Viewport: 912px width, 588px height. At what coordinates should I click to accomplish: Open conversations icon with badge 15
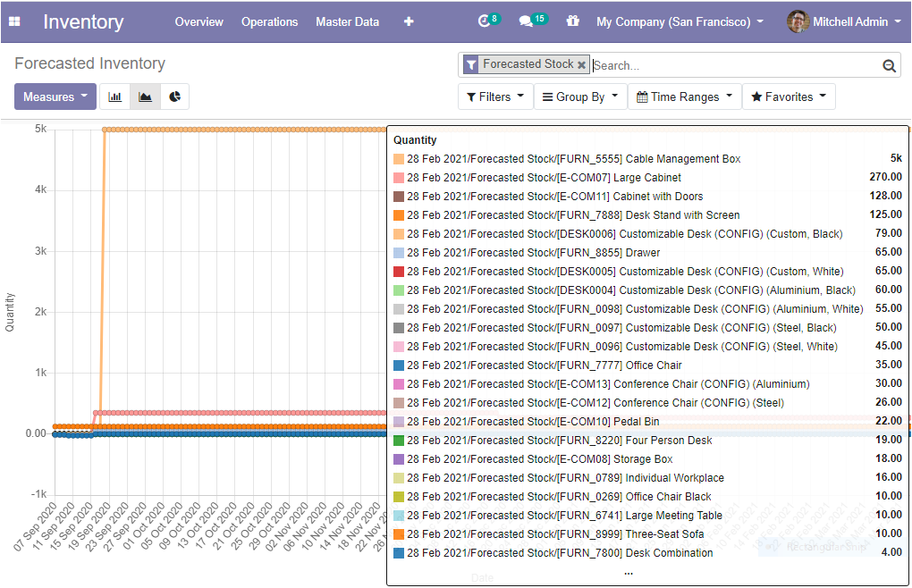click(x=533, y=21)
